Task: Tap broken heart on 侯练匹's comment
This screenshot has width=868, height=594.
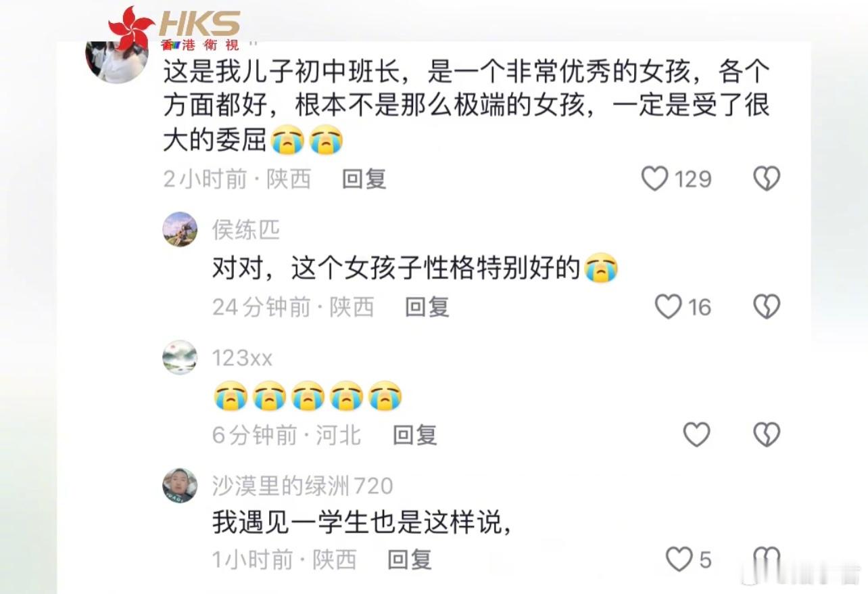Action: click(x=767, y=307)
